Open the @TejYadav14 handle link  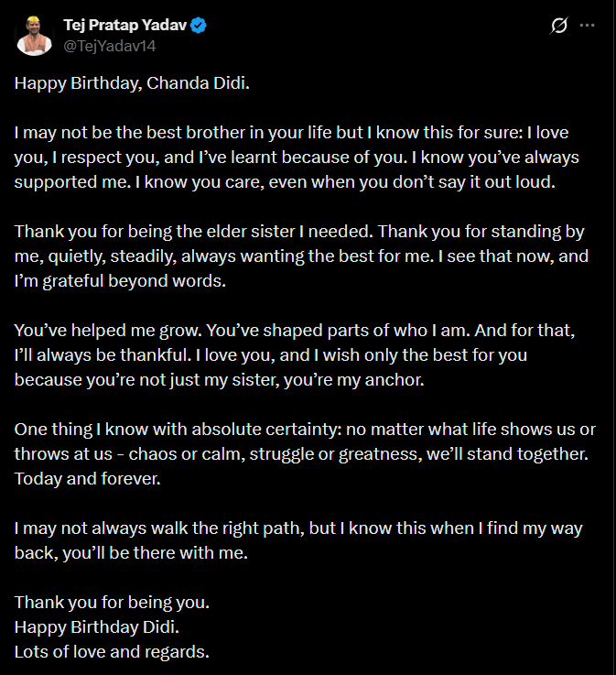point(103,42)
